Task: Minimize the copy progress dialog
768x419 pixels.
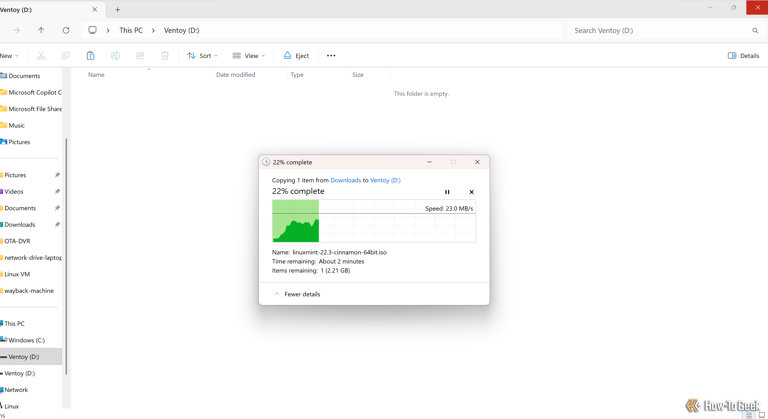Action: (x=430, y=162)
